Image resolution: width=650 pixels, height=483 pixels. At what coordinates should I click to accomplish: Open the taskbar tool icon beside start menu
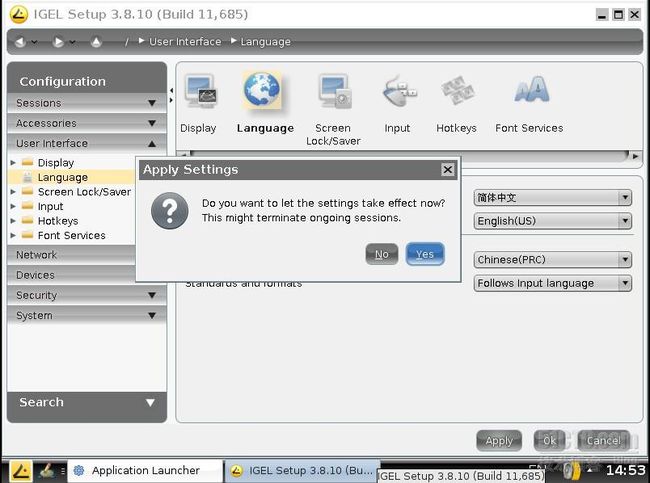[46, 471]
